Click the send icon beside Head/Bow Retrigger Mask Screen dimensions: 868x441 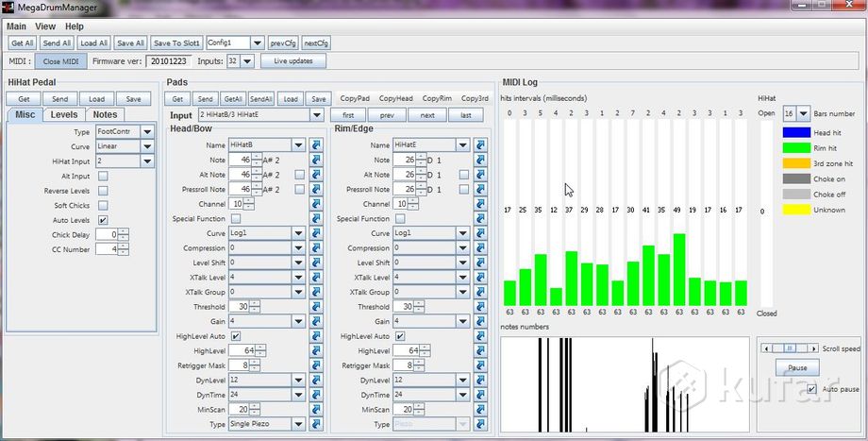point(316,365)
